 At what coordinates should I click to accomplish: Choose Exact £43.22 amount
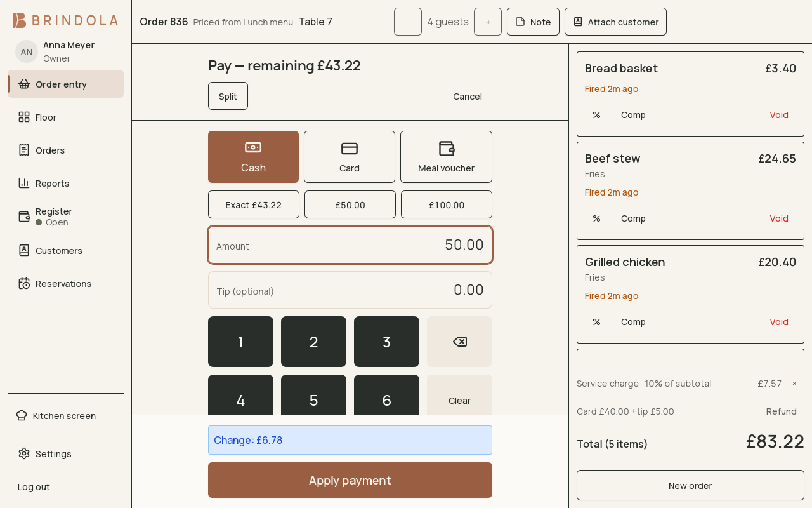(254, 204)
